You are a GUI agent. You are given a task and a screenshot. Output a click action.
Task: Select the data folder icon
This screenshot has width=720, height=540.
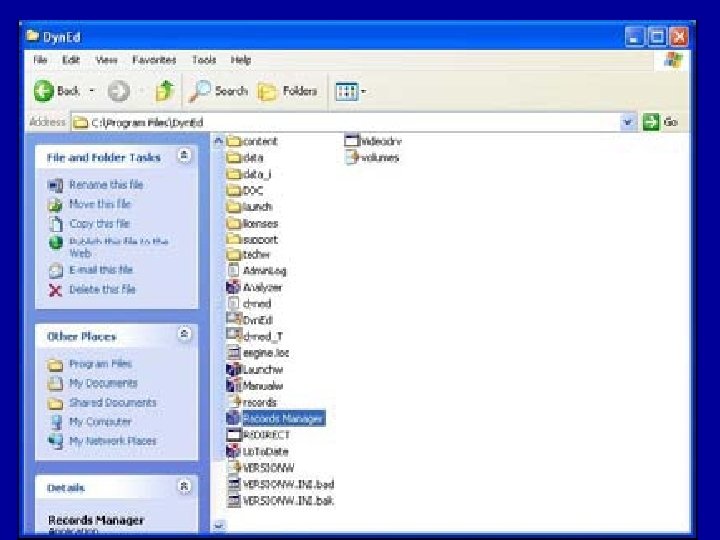point(234,158)
